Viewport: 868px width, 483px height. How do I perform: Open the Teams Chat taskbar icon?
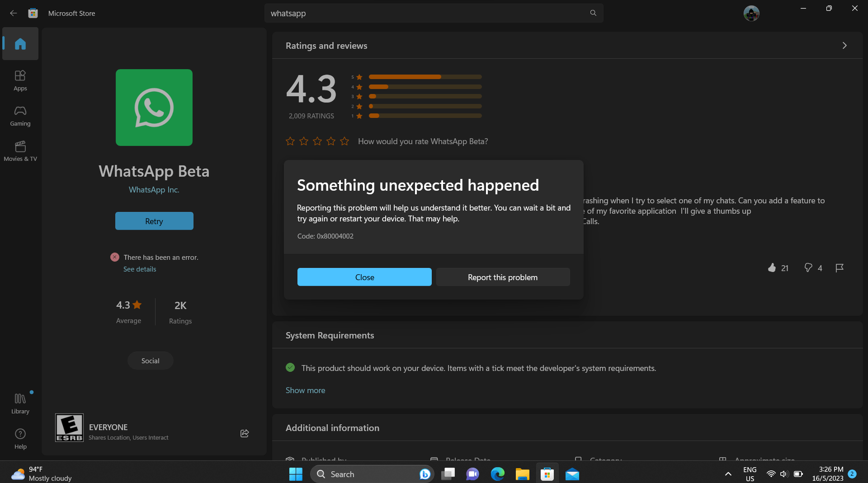click(x=472, y=474)
